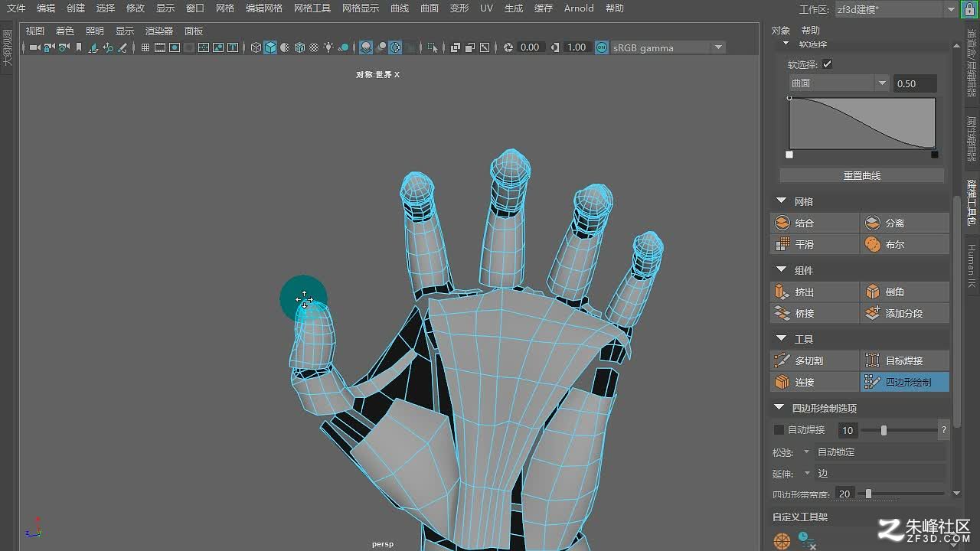Click the orange wheel custom shelf icon
980x551 pixels.
tap(782, 541)
